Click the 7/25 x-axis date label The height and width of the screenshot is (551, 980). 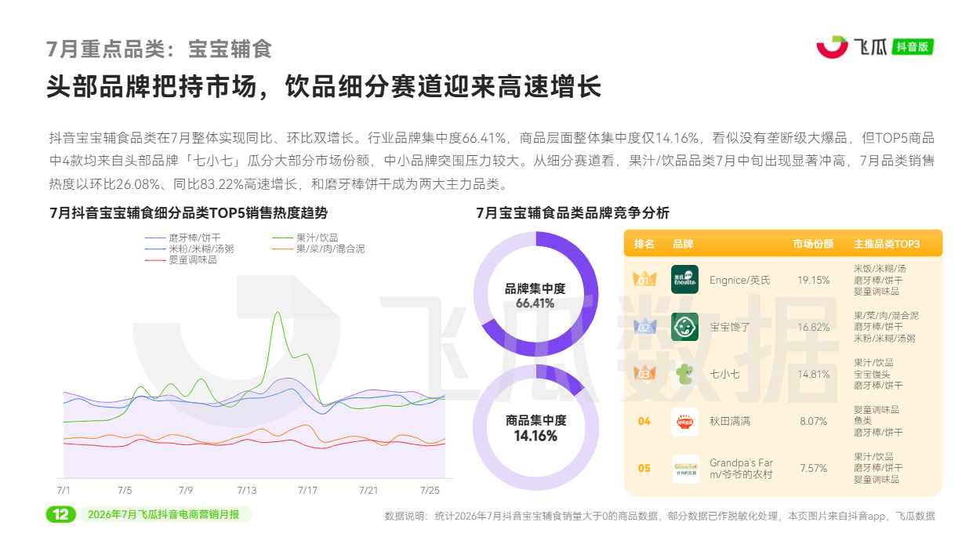[430, 490]
